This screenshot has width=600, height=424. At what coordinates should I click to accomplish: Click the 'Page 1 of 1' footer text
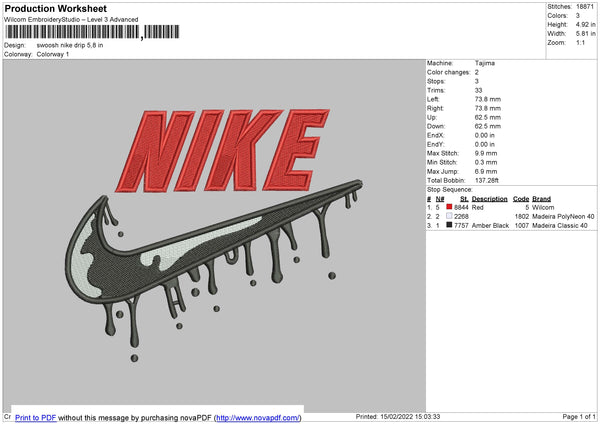(579, 416)
